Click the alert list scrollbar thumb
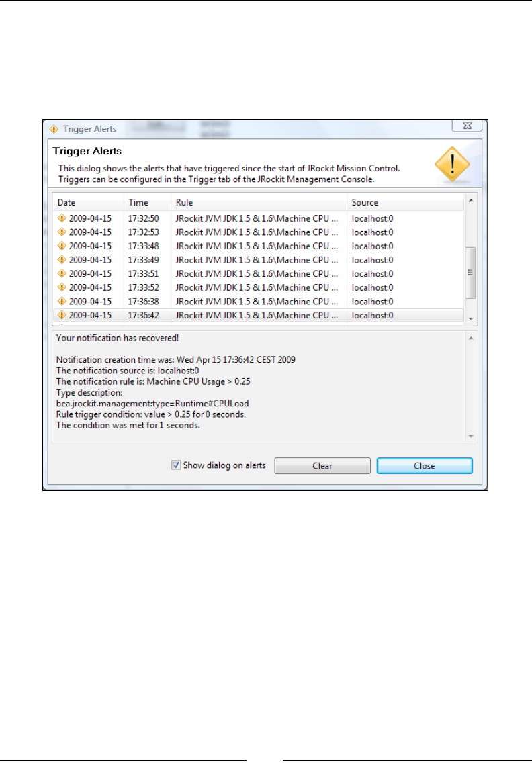 click(470, 273)
